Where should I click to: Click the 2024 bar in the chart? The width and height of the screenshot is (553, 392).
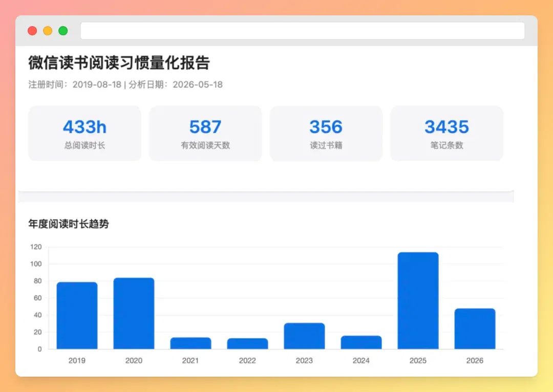point(361,342)
